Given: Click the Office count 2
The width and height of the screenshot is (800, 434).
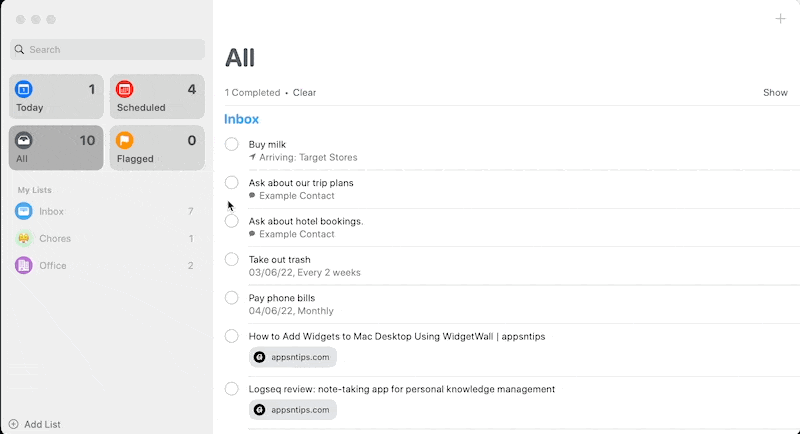Looking at the screenshot, I should 191,265.
